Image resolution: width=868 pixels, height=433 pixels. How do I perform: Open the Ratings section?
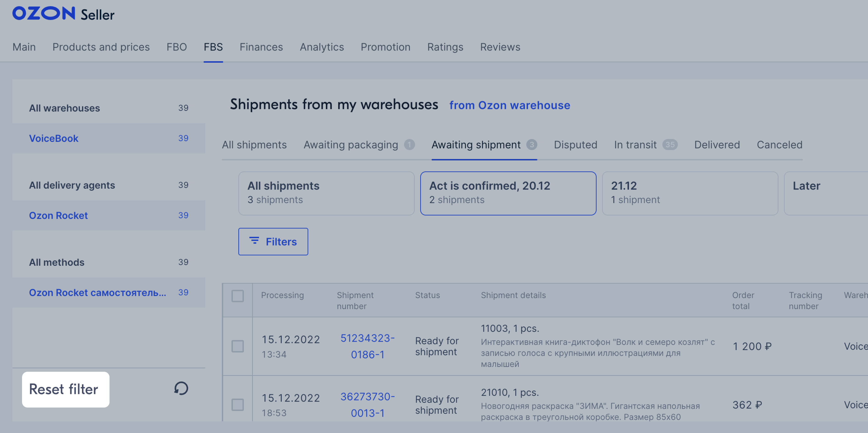[445, 47]
